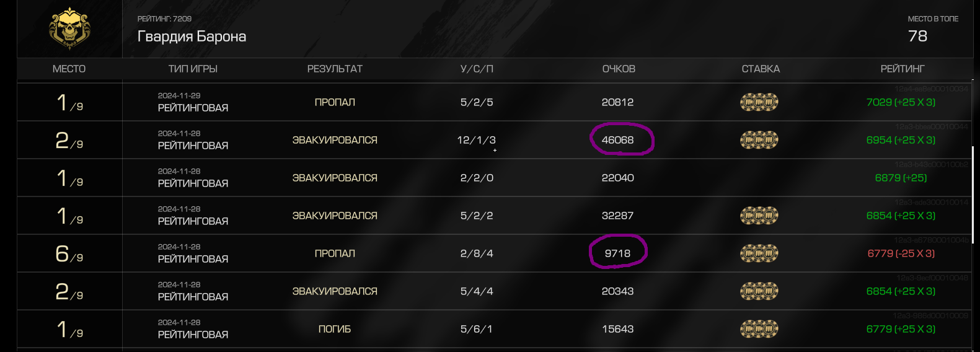Click the chips stake icon for the 9718 points match

coord(759,253)
